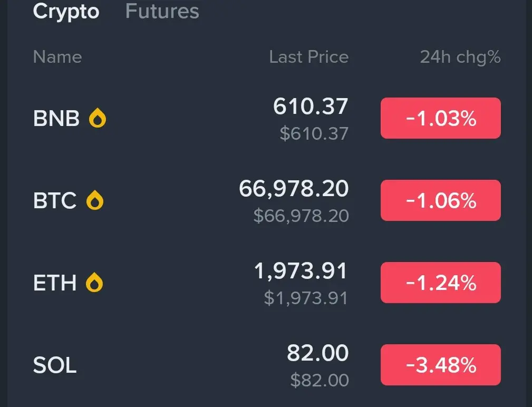Open the BNB coin name
The height and width of the screenshot is (407, 532).
point(56,119)
